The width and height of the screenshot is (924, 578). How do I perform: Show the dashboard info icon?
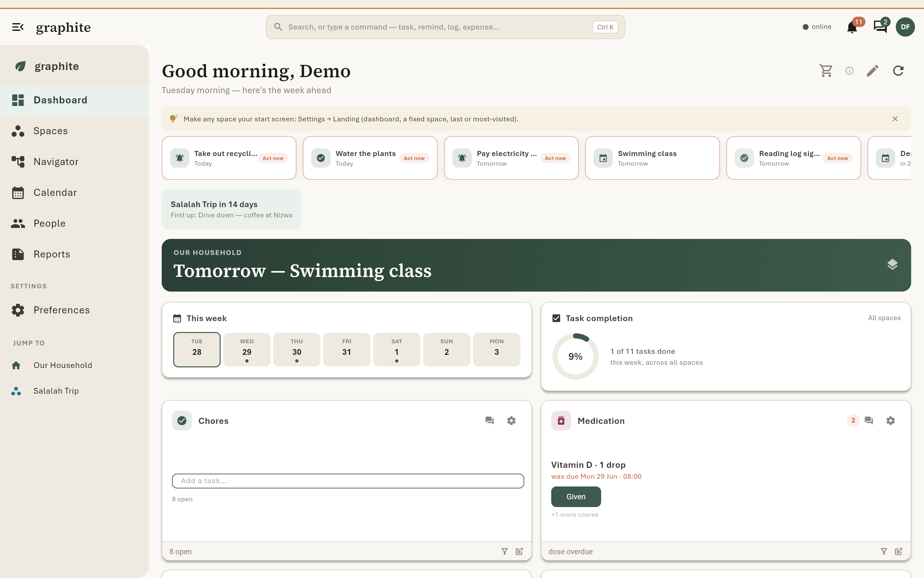(x=849, y=71)
